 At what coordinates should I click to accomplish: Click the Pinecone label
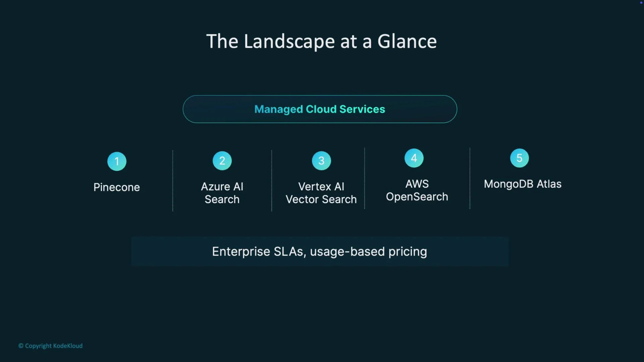[x=117, y=187]
